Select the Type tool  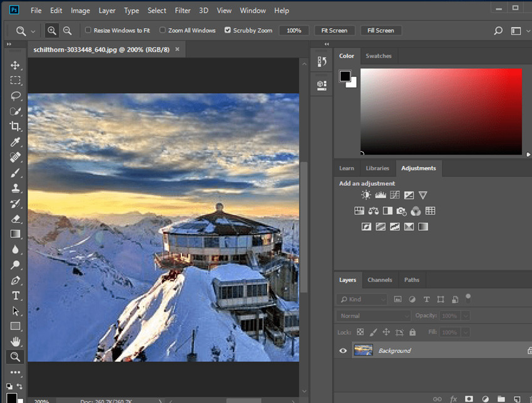point(16,295)
